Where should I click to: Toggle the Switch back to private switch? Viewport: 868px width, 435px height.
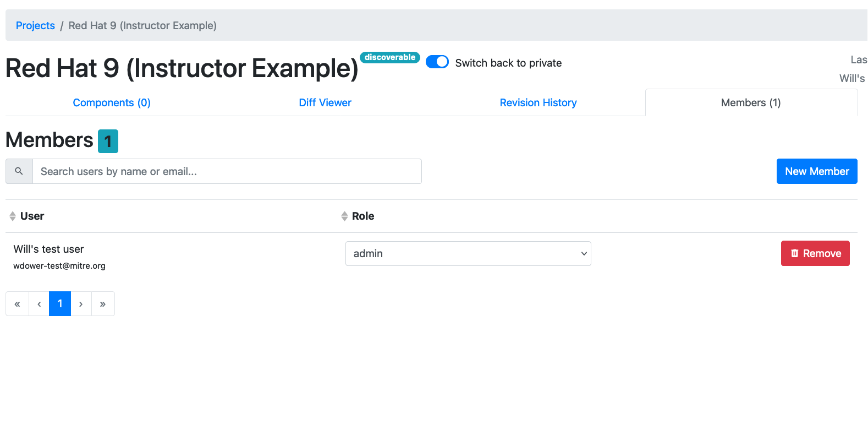coord(437,62)
